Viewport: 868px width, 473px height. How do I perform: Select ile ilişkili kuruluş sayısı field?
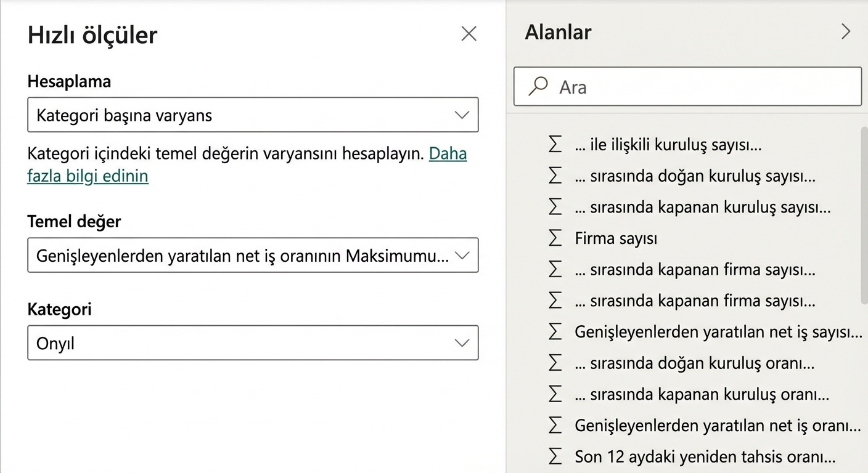[668, 145]
